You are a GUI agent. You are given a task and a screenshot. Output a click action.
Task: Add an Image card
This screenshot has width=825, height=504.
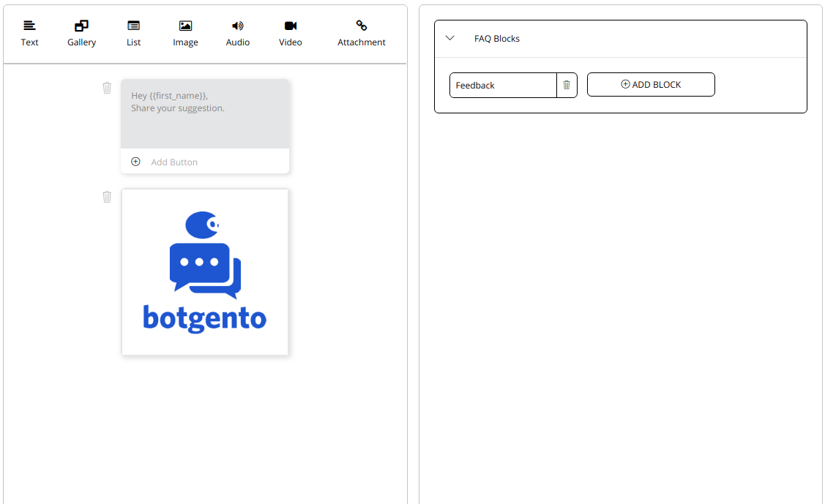tap(185, 34)
